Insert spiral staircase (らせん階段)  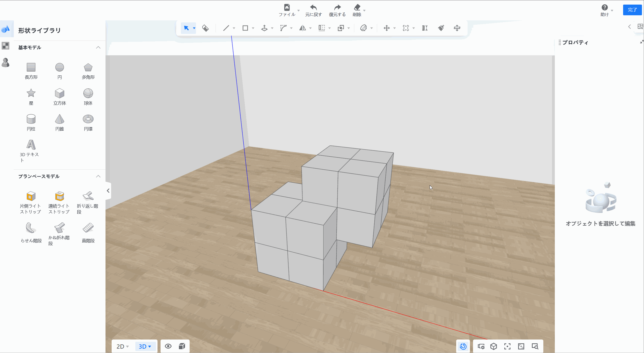(x=31, y=233)
